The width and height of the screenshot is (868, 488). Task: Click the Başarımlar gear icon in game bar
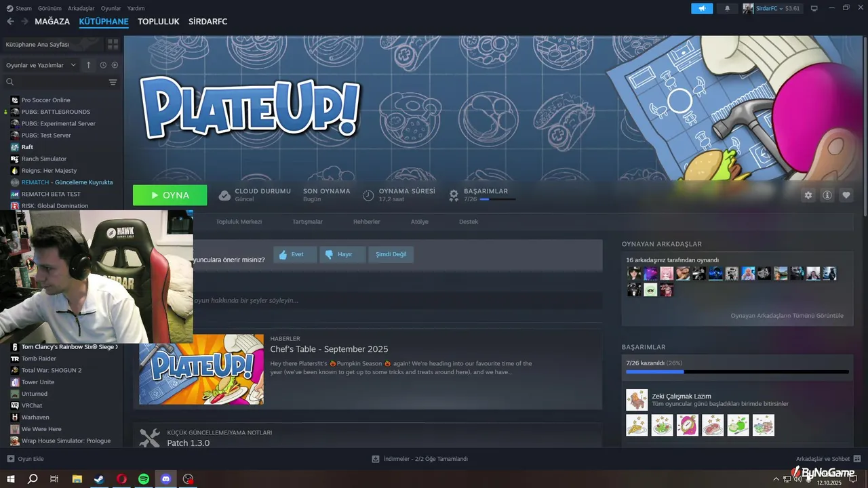[454, 195]
